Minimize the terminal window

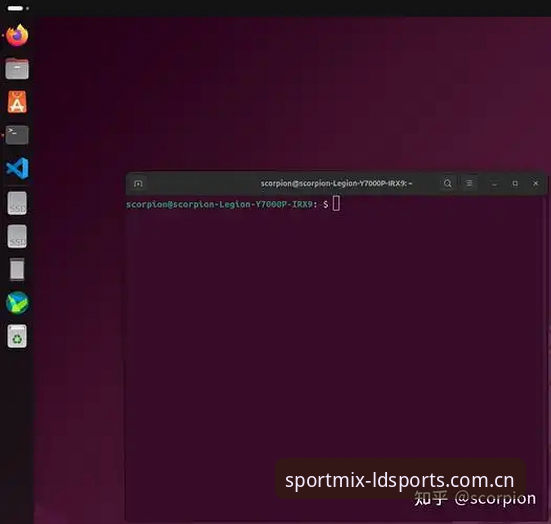(494, 184)
